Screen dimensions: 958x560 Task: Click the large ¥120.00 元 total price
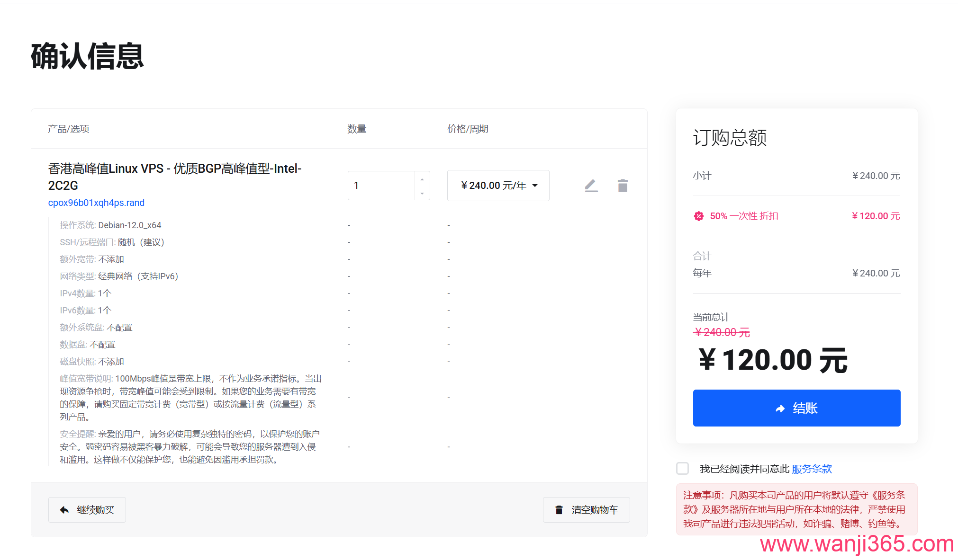(773, 360)
